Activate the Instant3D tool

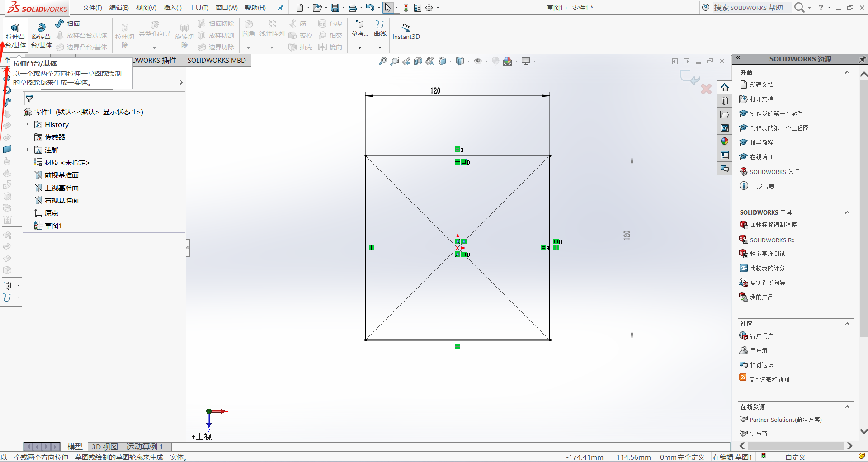[x=406, y=31]
